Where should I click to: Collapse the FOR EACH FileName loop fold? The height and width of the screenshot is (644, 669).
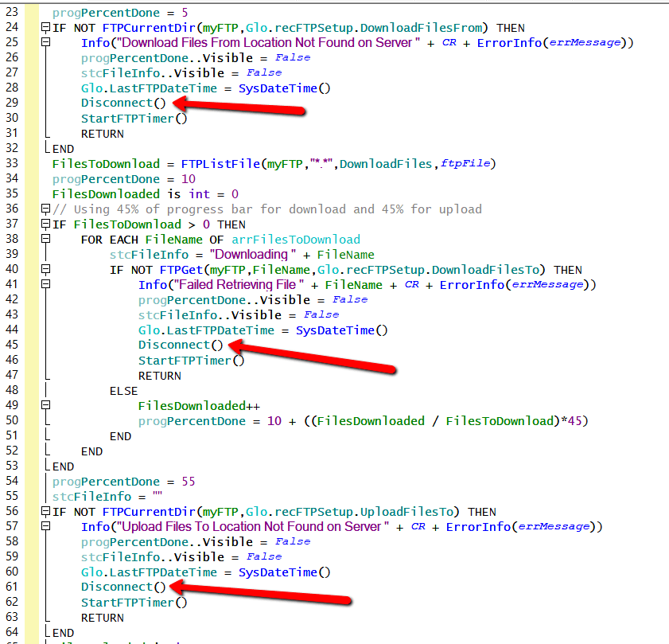click(45, 240)
